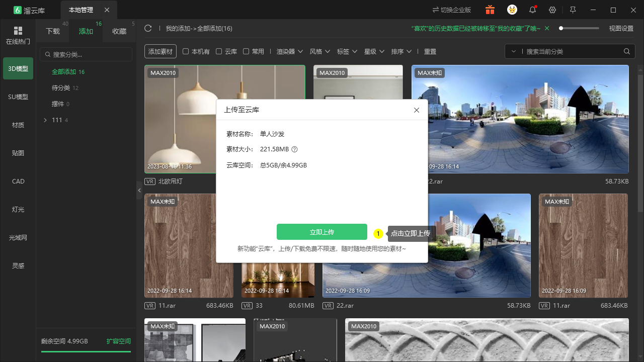Open the 在线热门 sidebar section
644x362 pixels.
(x=18, y=36)
